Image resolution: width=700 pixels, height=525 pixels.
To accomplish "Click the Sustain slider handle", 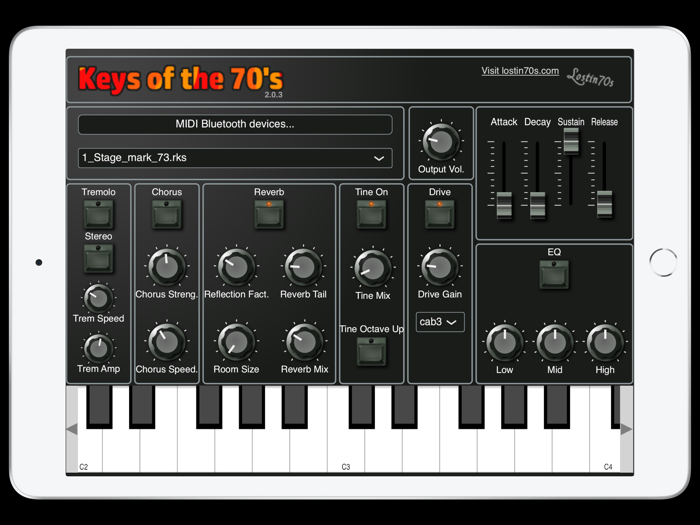I will (571, 141).
